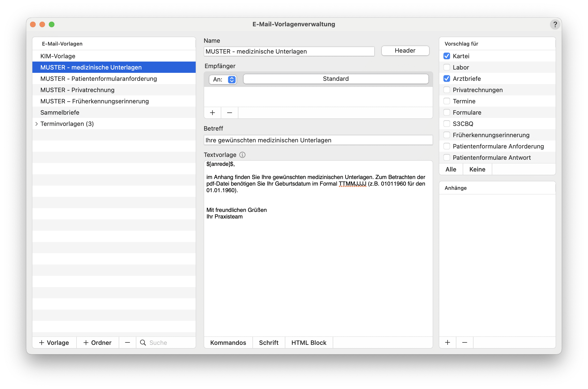
Task: Remove selected recipient using the minus icon
Action: tap(229, 113)
